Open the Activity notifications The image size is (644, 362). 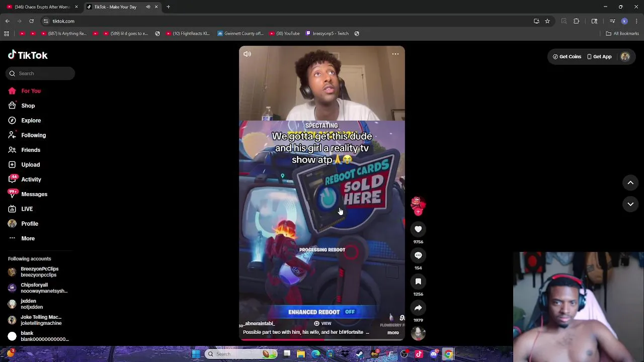click(x=24, y=179)
